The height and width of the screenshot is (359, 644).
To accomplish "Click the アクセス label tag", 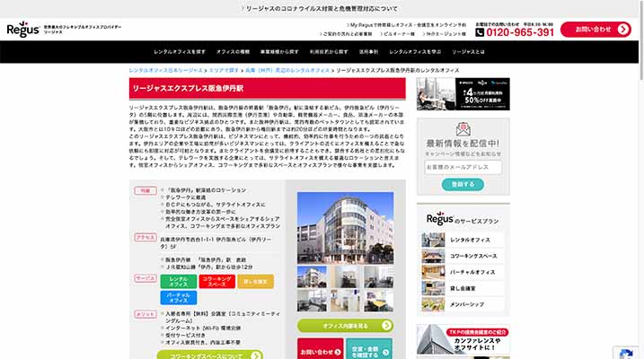I will pos(146,238).
